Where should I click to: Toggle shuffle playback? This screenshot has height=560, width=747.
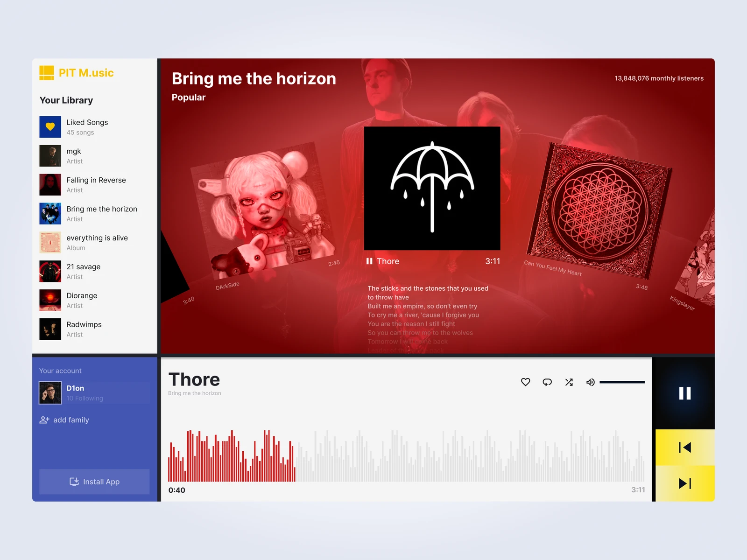click(x=569, y=382)
